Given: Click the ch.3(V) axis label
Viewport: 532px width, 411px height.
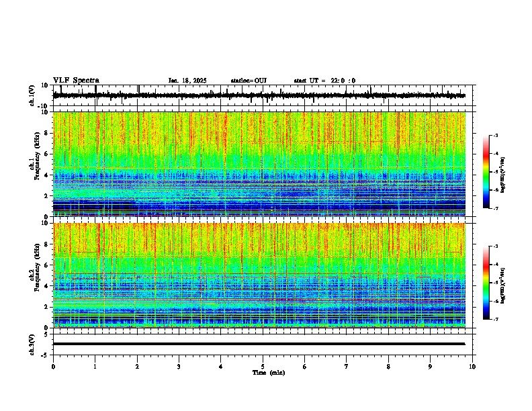Looking at the screenshot, I should pos(32,345).
